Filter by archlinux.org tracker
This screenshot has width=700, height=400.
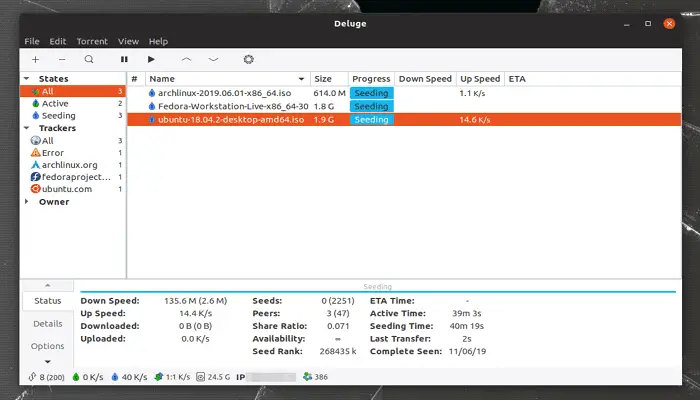tap(73, 165)
